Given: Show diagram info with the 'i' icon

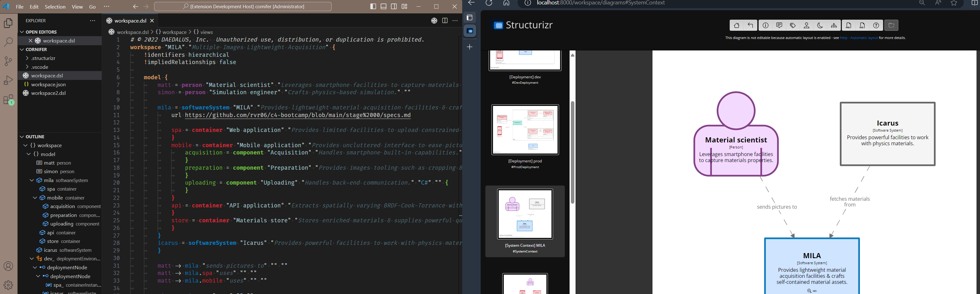Looking at the screenshot, I should coord(766,25).
